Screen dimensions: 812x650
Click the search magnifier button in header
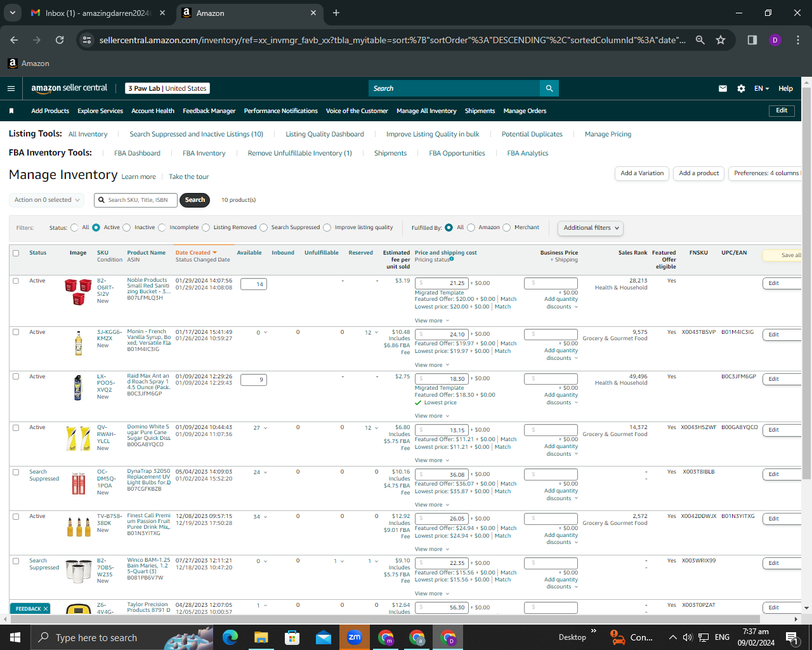point(549,88)
